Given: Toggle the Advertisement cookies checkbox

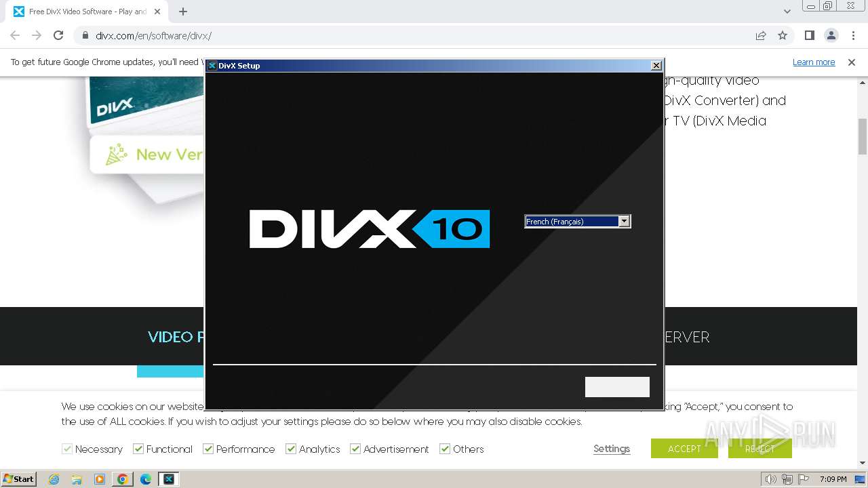Looking at the screenshot, I should pyautogui.click(x=355, y=449).
